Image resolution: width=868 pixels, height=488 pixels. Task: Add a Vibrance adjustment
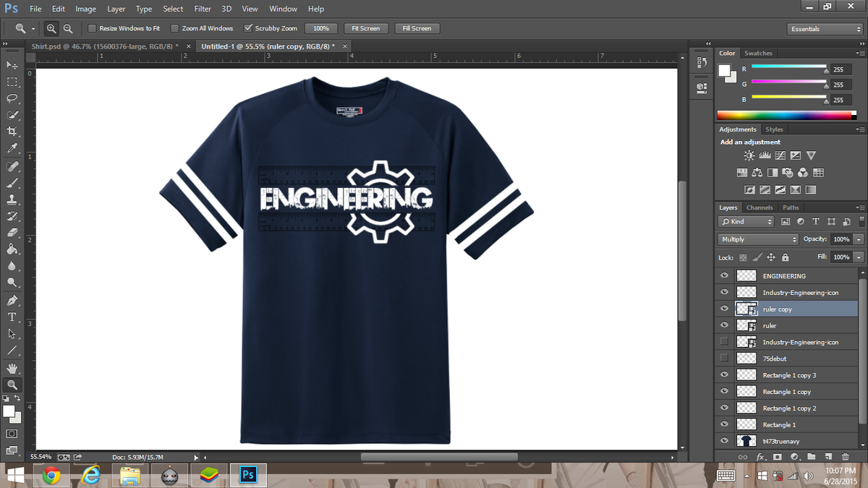pos(811,155)
